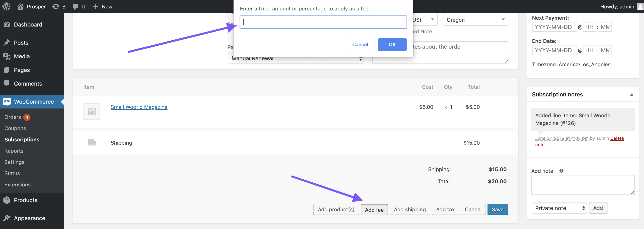Click inside the fee amount field
644x229 pixels.
tap(323, 22)
